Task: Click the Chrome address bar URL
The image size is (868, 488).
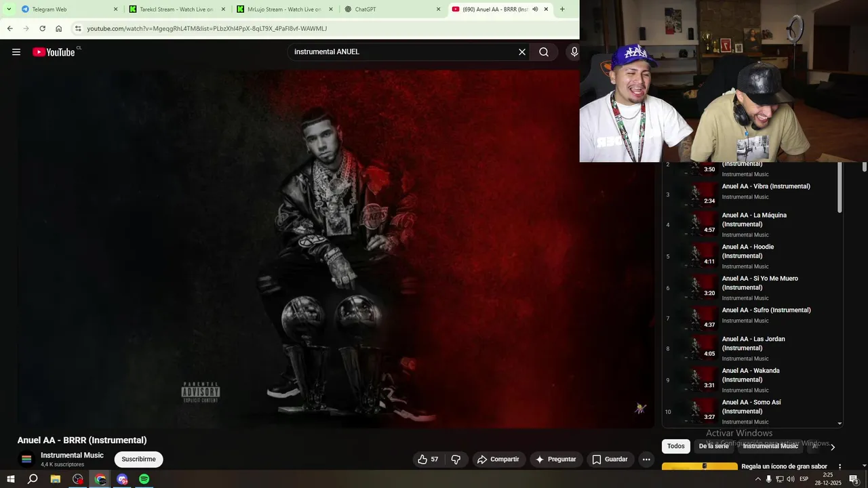Action: coord(207,28)
